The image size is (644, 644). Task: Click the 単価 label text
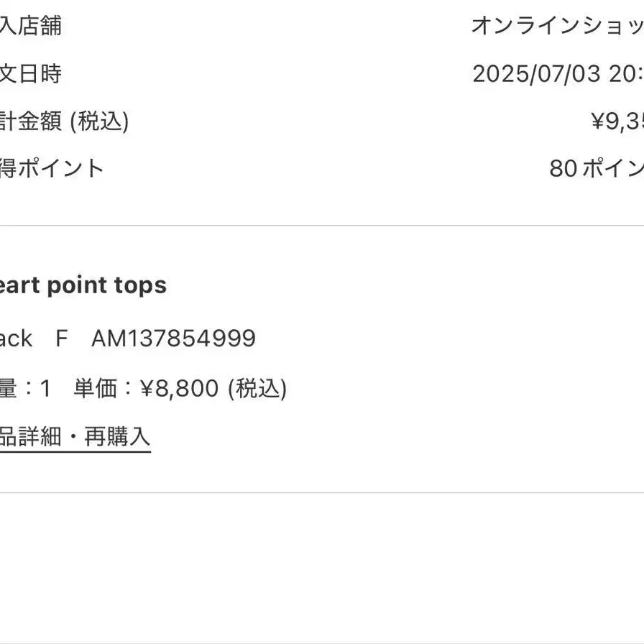95,388
